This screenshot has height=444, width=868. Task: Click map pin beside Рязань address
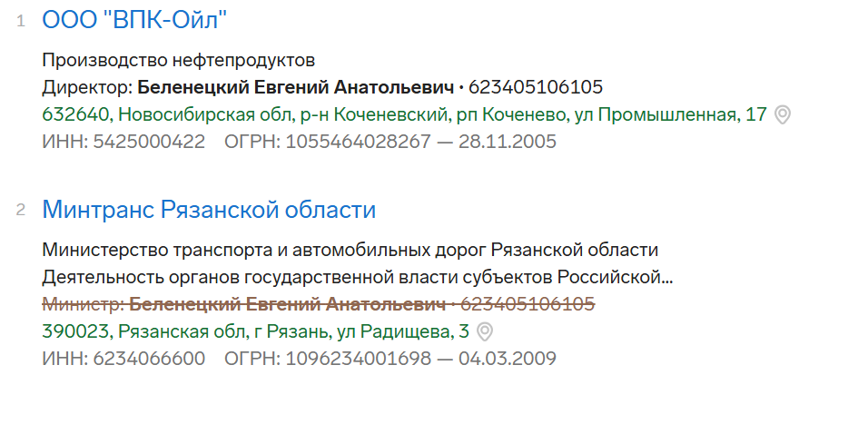(x=485, y=331)
